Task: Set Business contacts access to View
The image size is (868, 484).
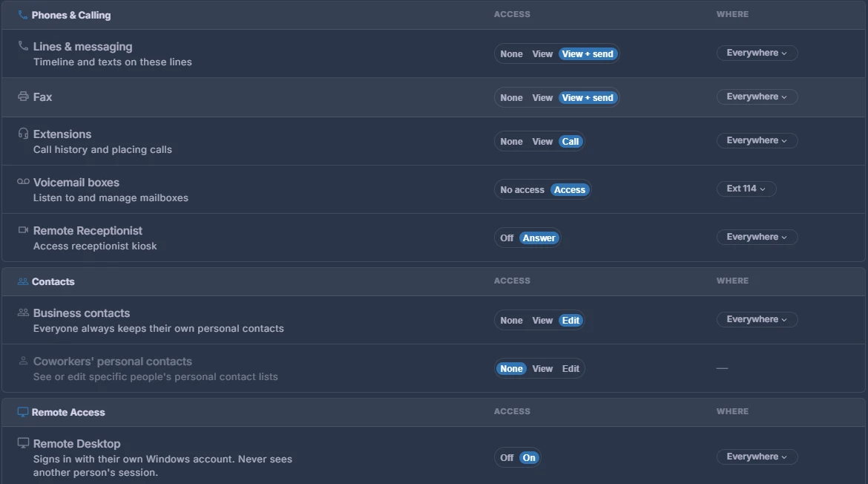Action: click(542, 320)
